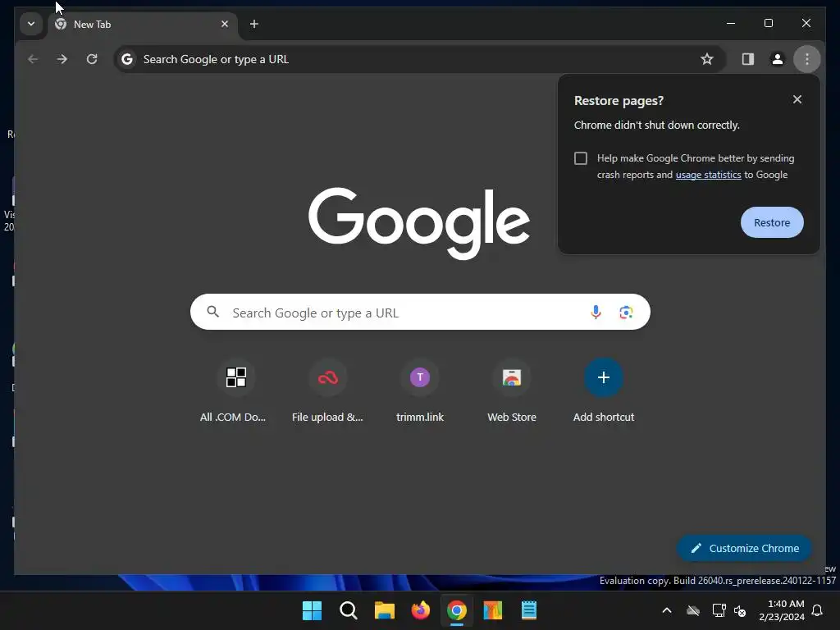Enable sending crash reports checkbox
The image size is (840, 630).
[x=581, y=158]
